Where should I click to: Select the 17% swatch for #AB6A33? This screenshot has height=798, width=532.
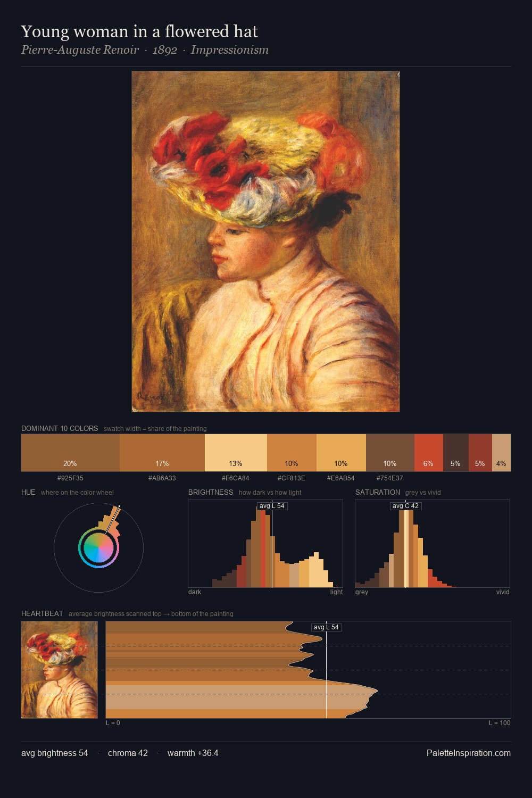click(x=162, y=453)
